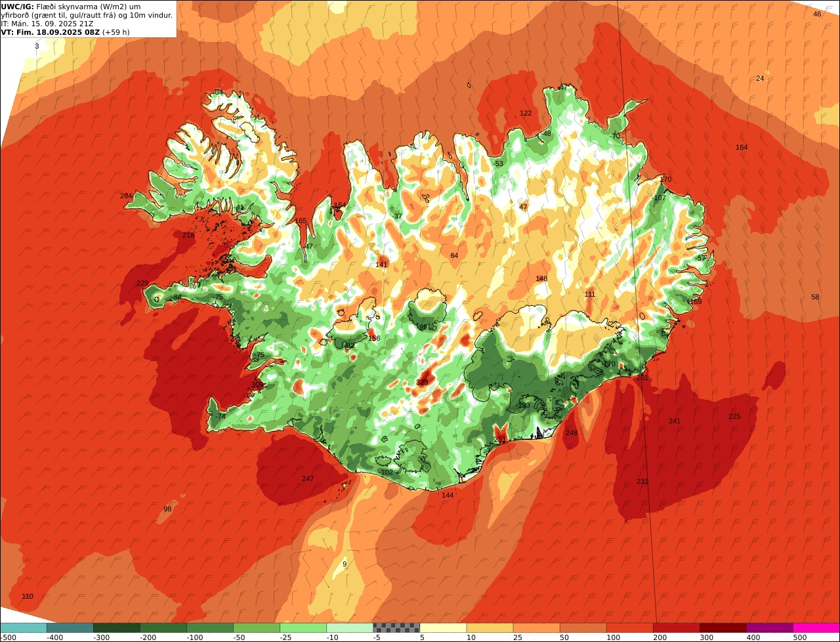Click the map value '53' in north Iceland
Screen dimensions: 840x642
click(x=499, y=163)
